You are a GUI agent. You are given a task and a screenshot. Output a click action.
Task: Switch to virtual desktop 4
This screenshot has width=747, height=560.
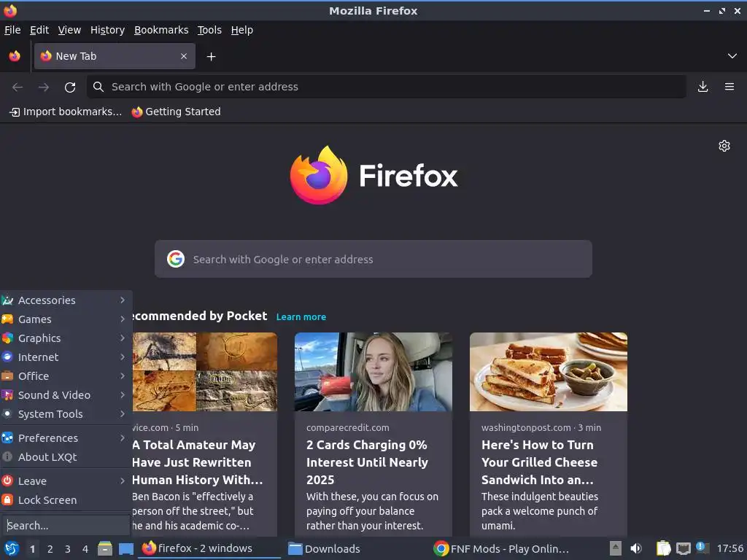click(x=85, y=549)
